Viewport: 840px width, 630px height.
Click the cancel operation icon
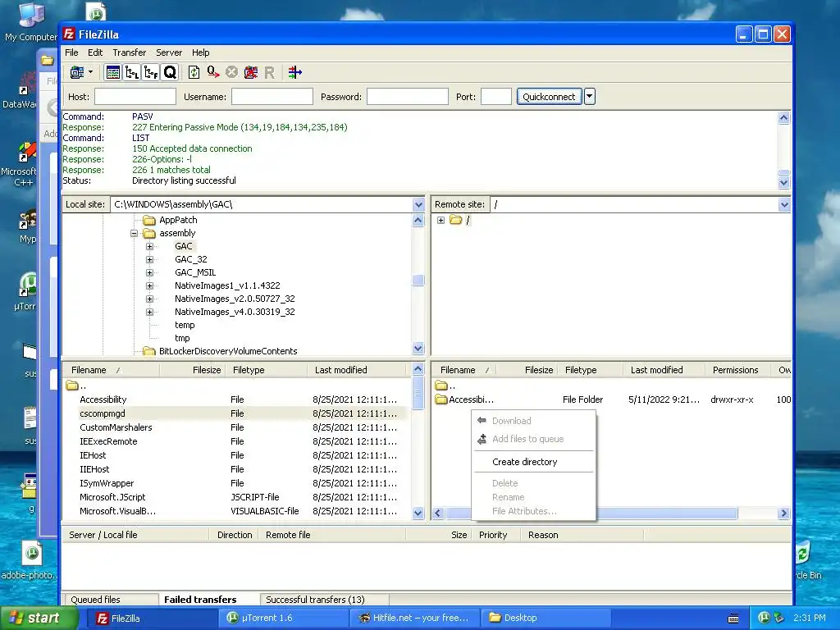click(231, 72)
